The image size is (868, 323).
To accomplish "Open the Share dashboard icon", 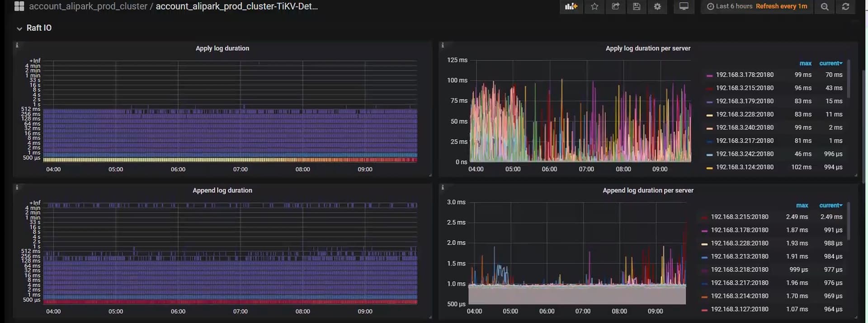I will (x=615, y=6).
